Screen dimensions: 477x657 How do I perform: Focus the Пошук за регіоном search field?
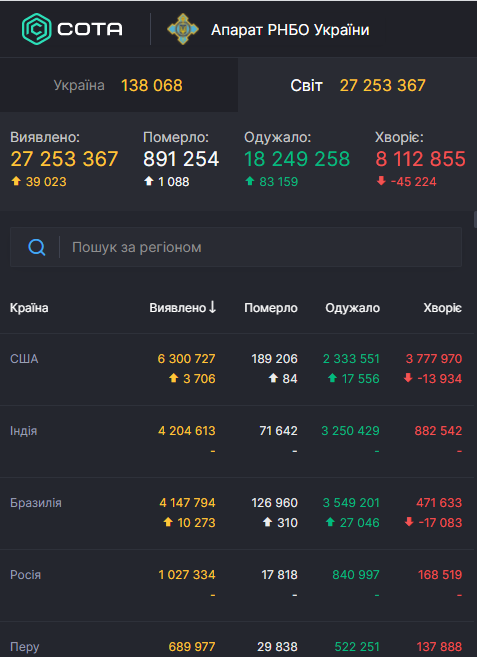[236, 247]
